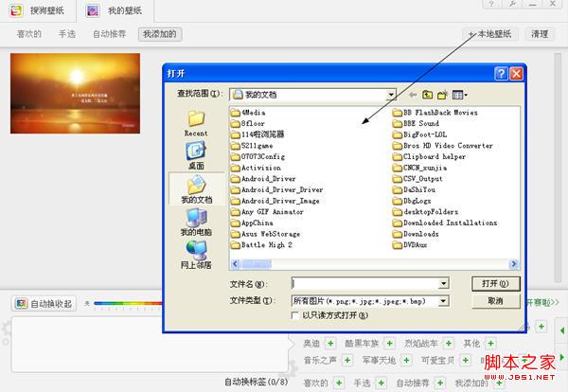
Task: Go to Desktop (桌面) in places bar
Action: pos(196,155)
